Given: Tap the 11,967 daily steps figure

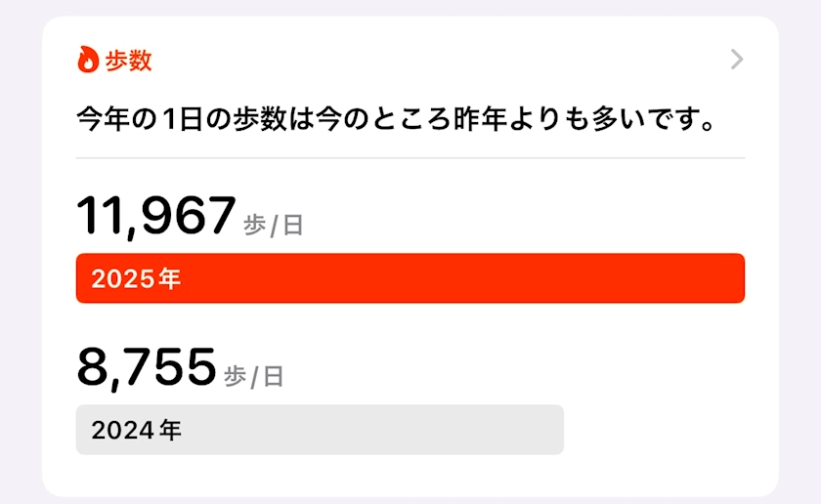Looking at the screenshot, I should coord(156,216).
